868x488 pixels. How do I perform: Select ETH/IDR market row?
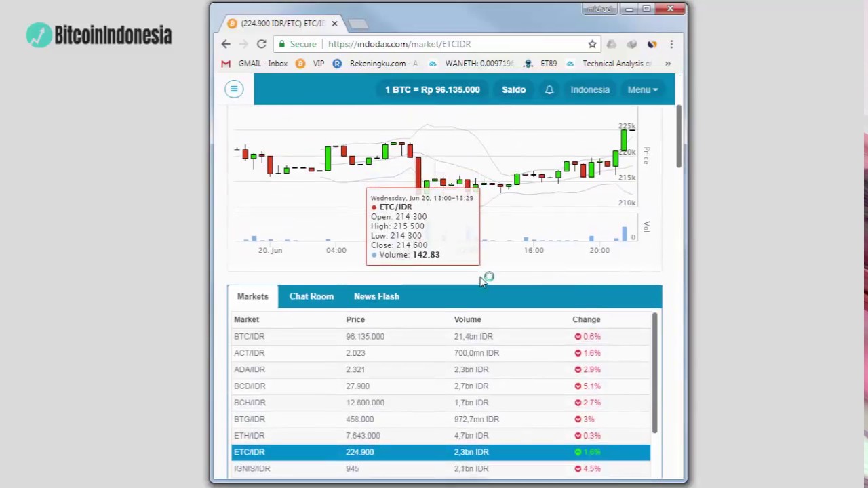[440, 435]
